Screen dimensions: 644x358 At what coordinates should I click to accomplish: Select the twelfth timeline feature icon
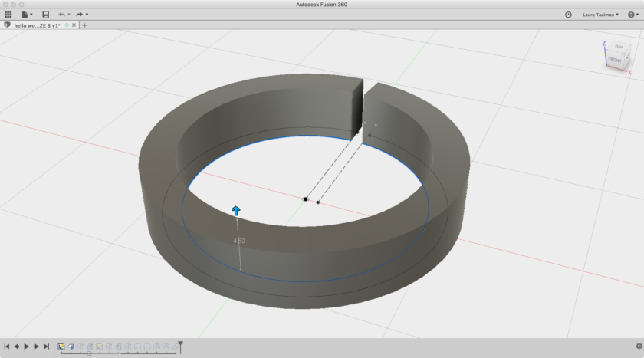coord(166,347)
